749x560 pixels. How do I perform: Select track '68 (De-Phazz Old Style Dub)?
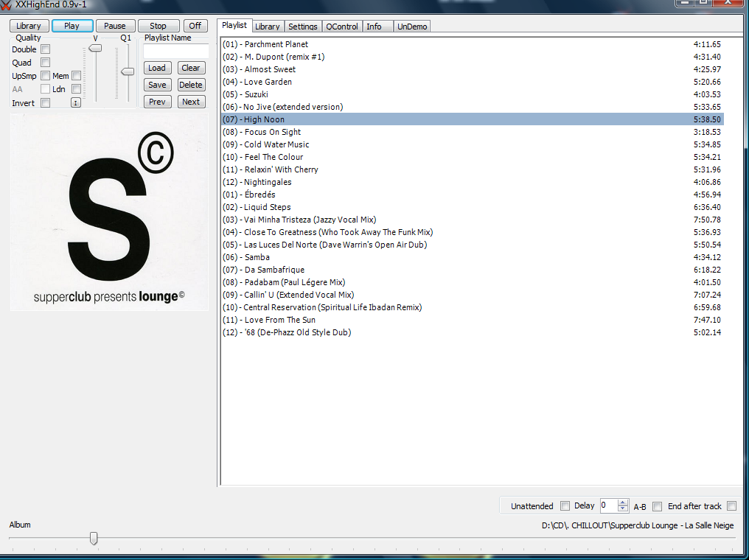[x=473, y=332]
